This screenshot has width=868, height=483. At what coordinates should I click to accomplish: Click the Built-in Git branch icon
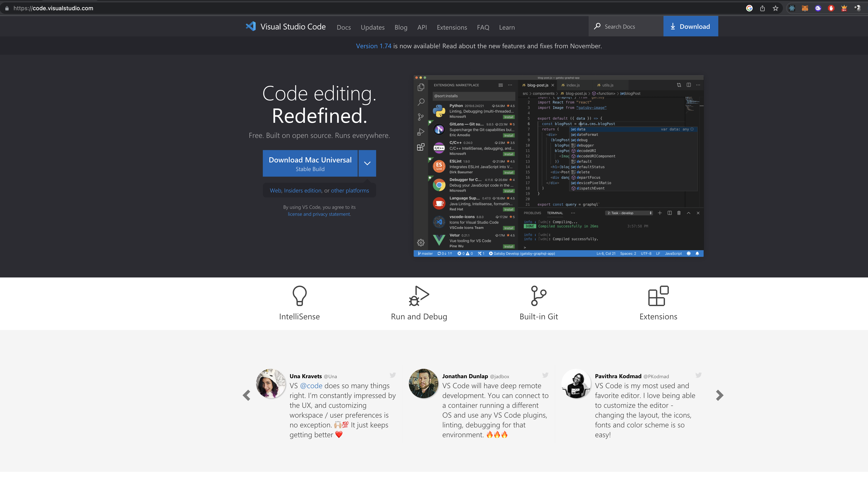point(539,295)
